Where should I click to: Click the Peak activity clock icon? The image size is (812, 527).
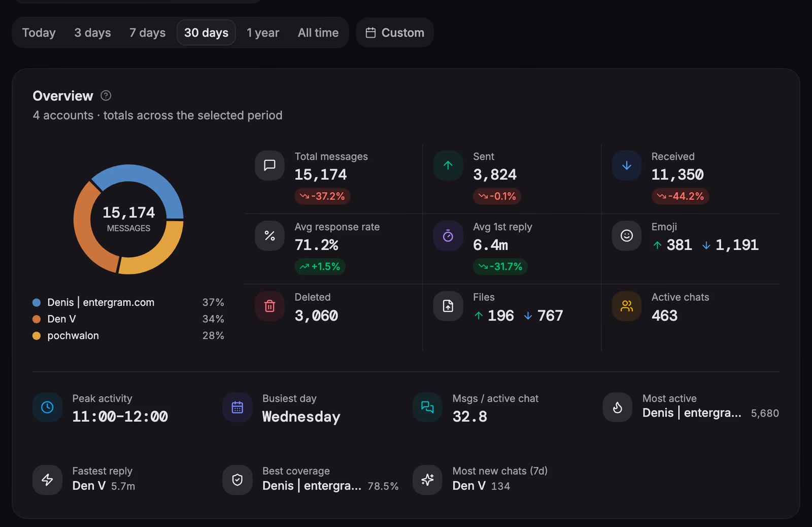[47, 407]
